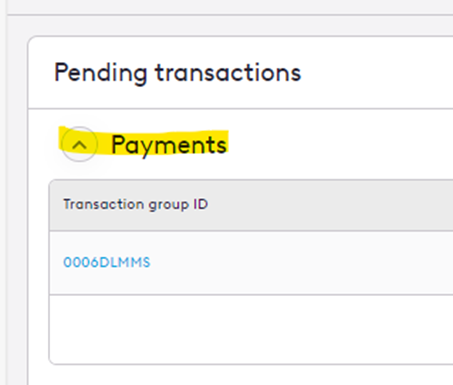Image resolution: width=453 pixels, height=385 pixels.
Task: Click the empty row below 0006DLMMS
Action: (251, 329)
